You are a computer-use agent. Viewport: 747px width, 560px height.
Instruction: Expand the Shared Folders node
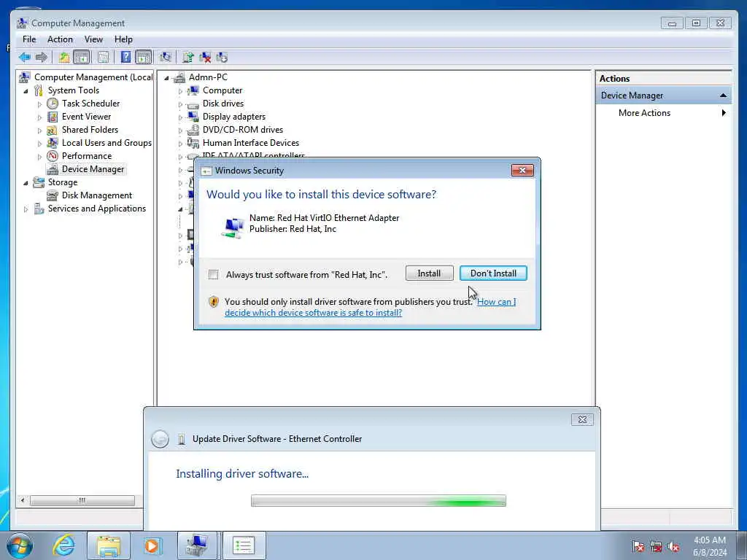tap(39, 130)
